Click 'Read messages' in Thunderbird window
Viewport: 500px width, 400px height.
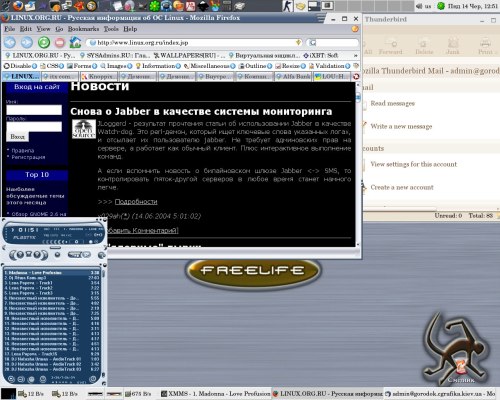click(x=392, y=103)
